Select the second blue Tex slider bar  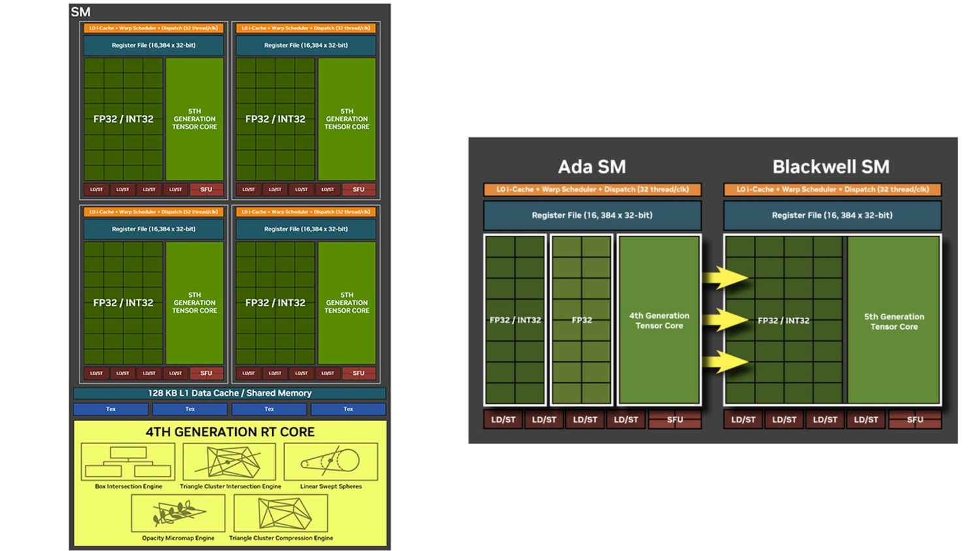[189, 409]
